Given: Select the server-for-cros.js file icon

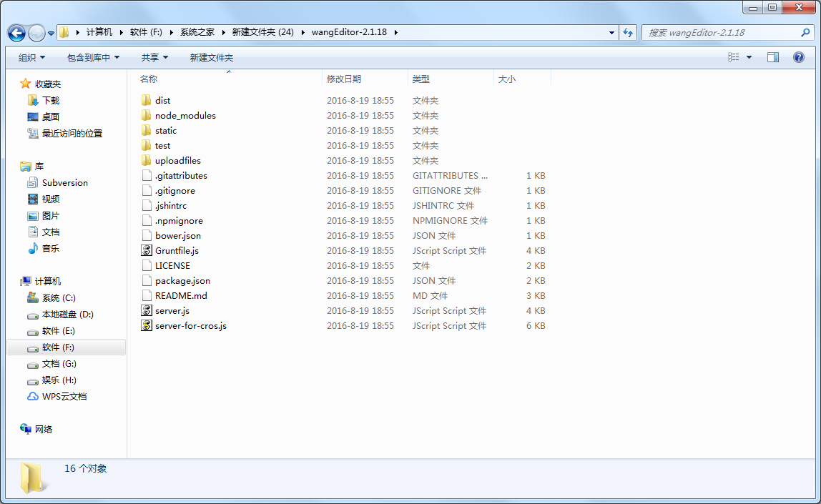Looking at the screenshot, I should (147, 326).
